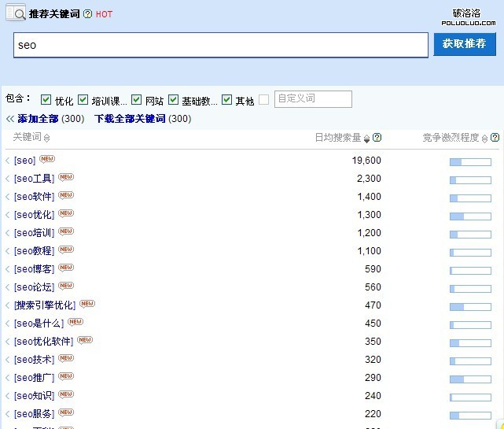Sort by 竞争激烈程度 column arrows

tap(484, 139)
